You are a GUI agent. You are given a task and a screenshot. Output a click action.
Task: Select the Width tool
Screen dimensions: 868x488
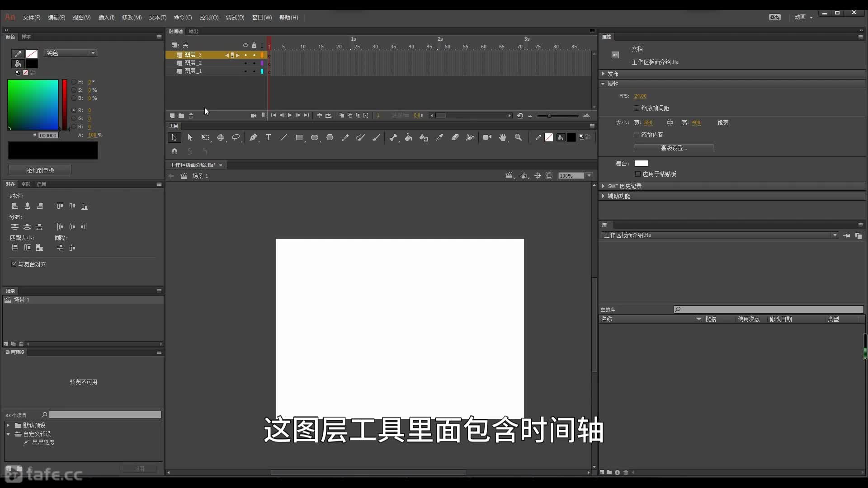470,137
